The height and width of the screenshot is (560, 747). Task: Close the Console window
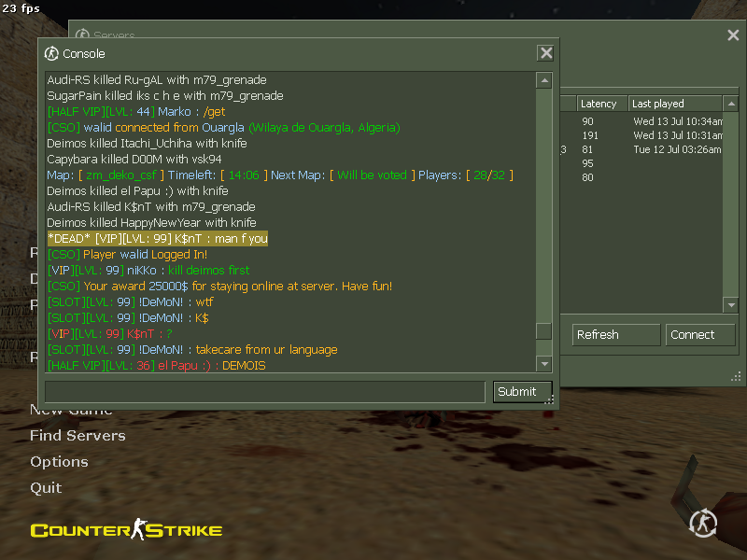coord(545,53)
